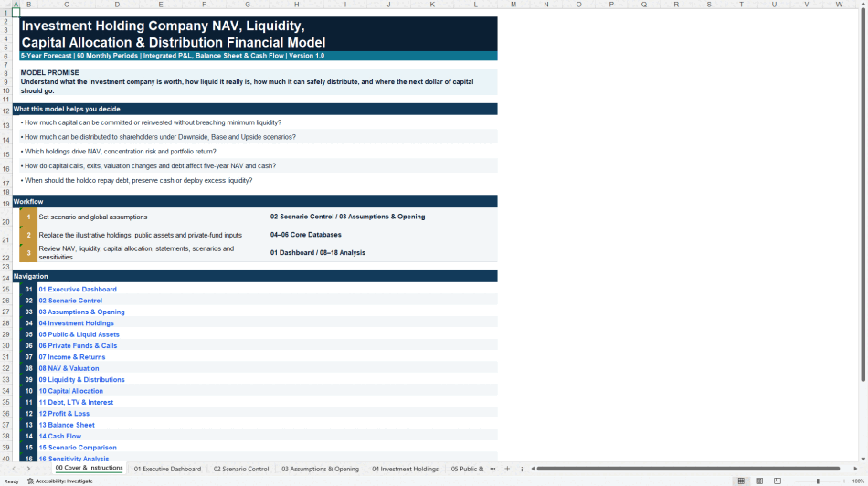
Task: Open 04 Investment Holdings sheet tab
Action: pyautogui.click(x=405, y=469)
